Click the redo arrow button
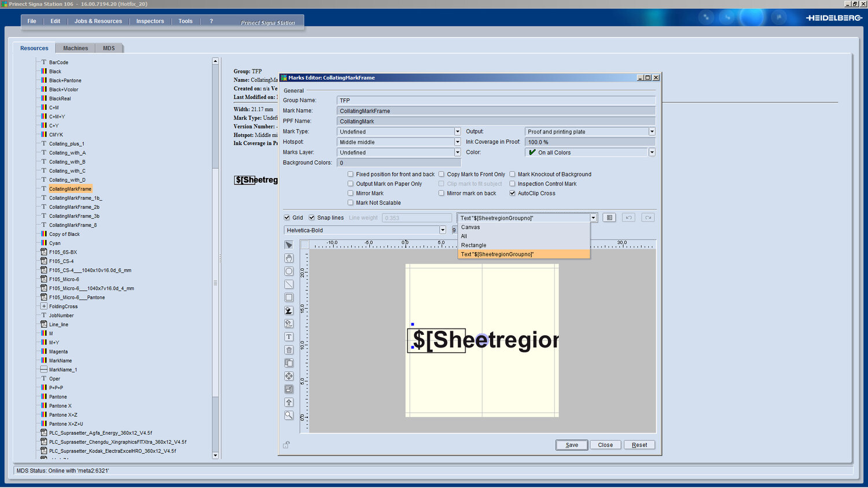868x488 pixels. click(x=648, y=217)
